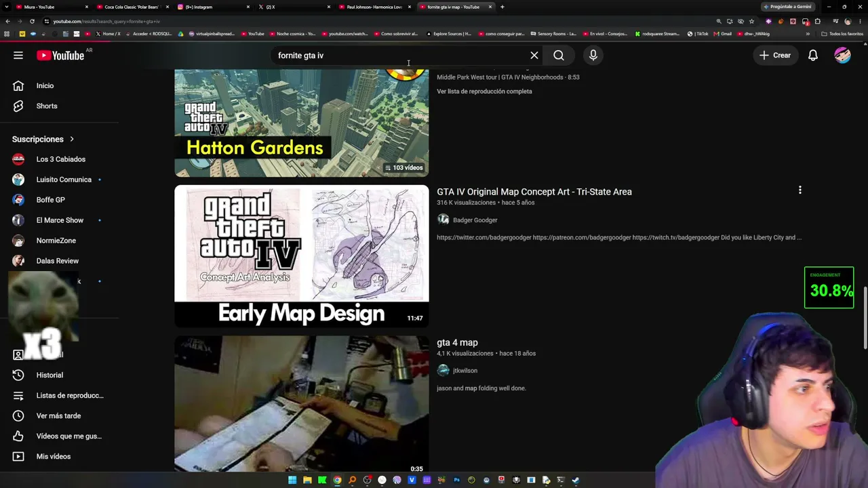The width and height of the screenshot is (868, 488).
Task: Open jtkwilson channel avatar
Action: pos(443,370)
